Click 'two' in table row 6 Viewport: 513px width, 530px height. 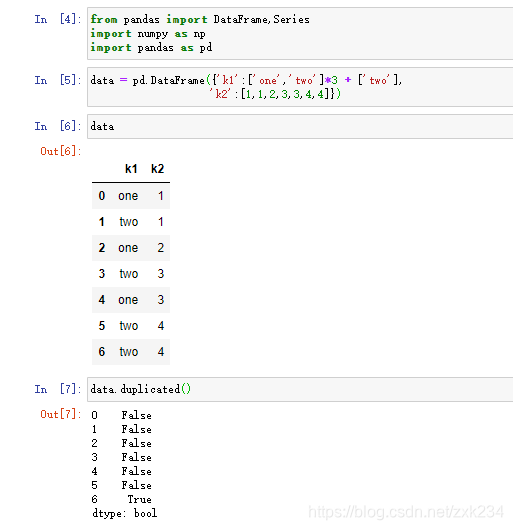click(x=129, y=352)
